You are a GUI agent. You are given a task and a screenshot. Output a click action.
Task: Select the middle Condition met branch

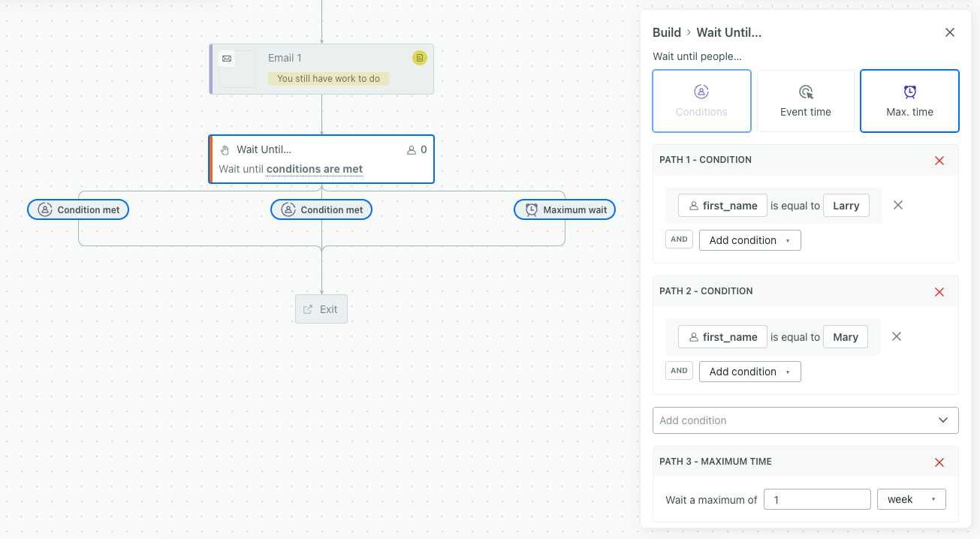[321, 209]
